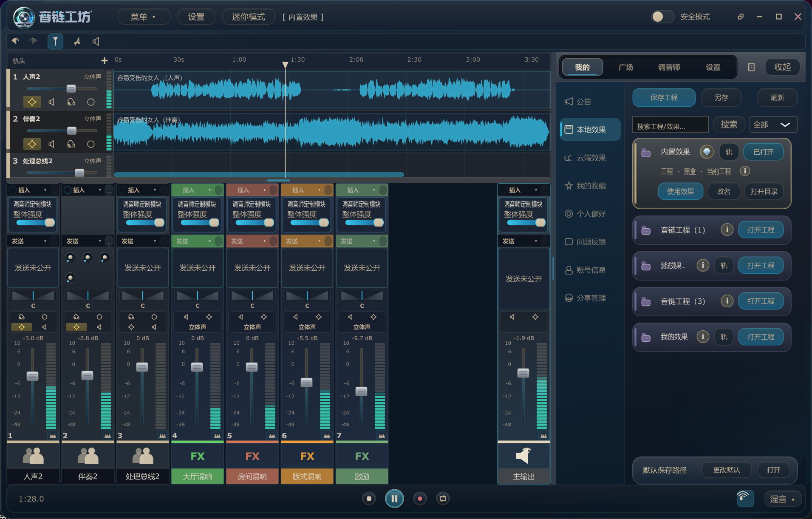The height and width of the screenshot is (519, 812).
Task: Click headphone solo icon on track 伴奏2
Action: coord(71,144)
